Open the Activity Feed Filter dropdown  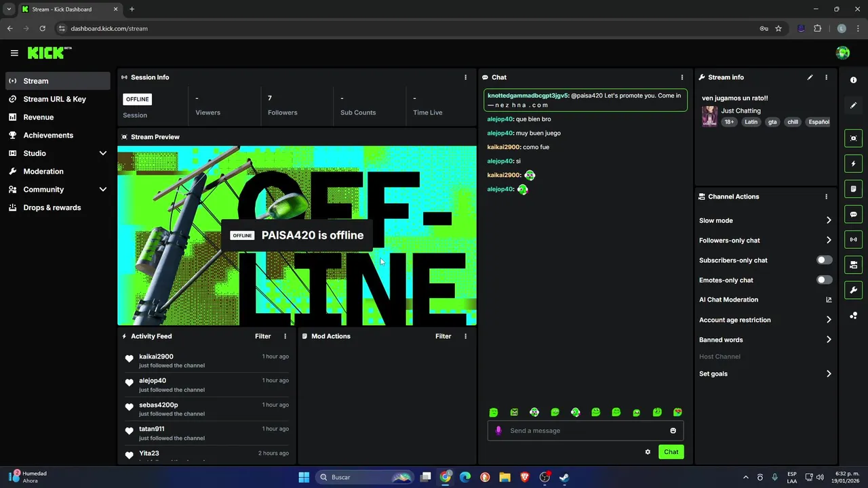click(x=262, y=336)
